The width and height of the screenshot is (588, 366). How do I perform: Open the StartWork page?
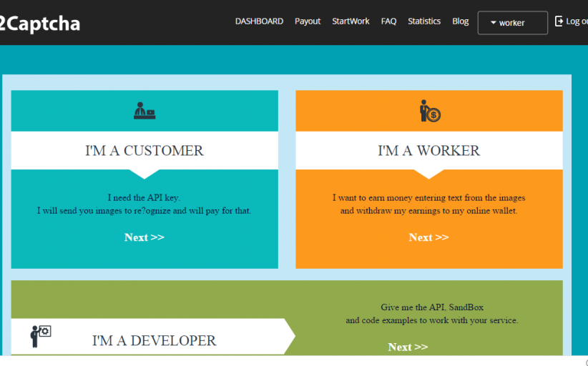click(x=351, y=21)
